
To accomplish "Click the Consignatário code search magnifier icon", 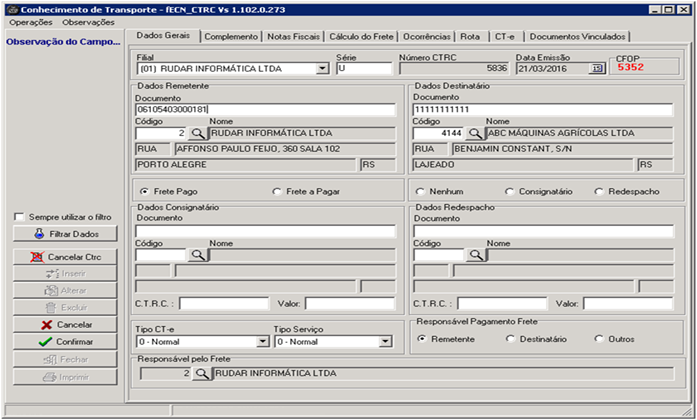I will [198, 255].
